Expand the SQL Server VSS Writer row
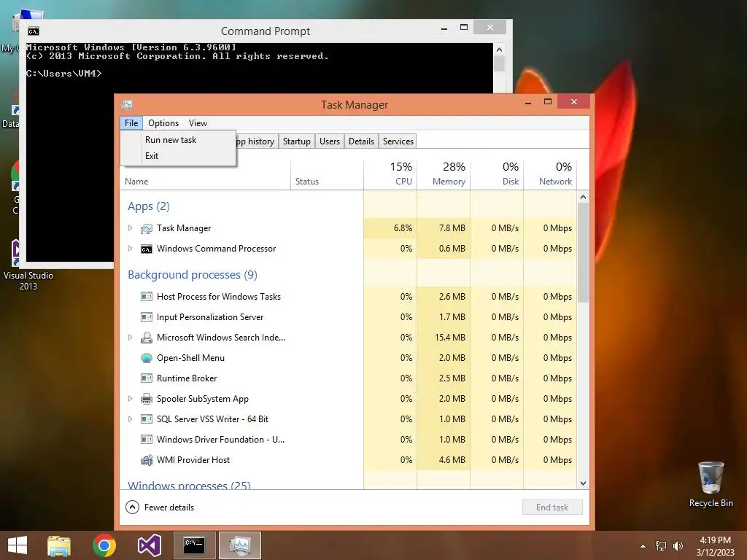 click(x=130, y=419)
